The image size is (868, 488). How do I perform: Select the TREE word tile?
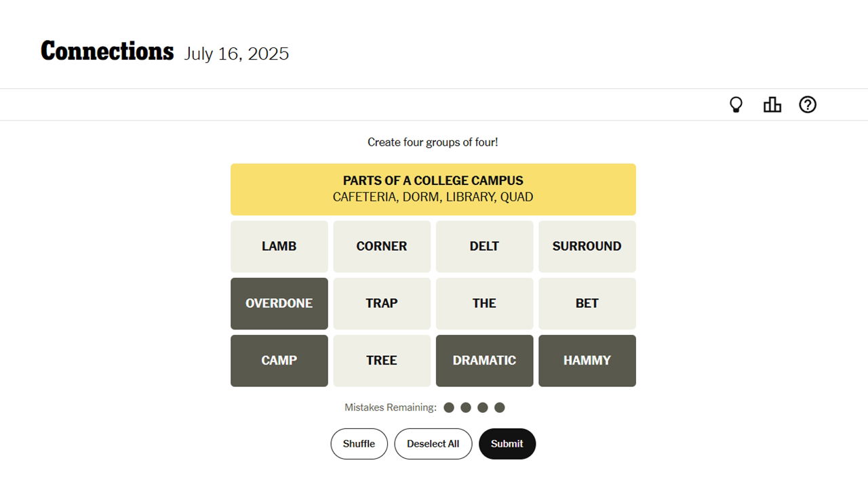pyautogui.click(x=382, y=361)
